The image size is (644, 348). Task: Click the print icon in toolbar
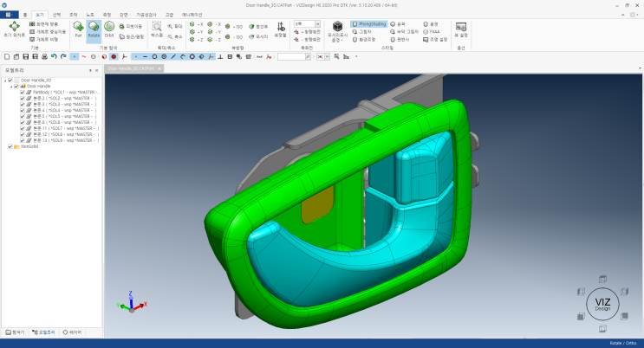tap(44, 56)
